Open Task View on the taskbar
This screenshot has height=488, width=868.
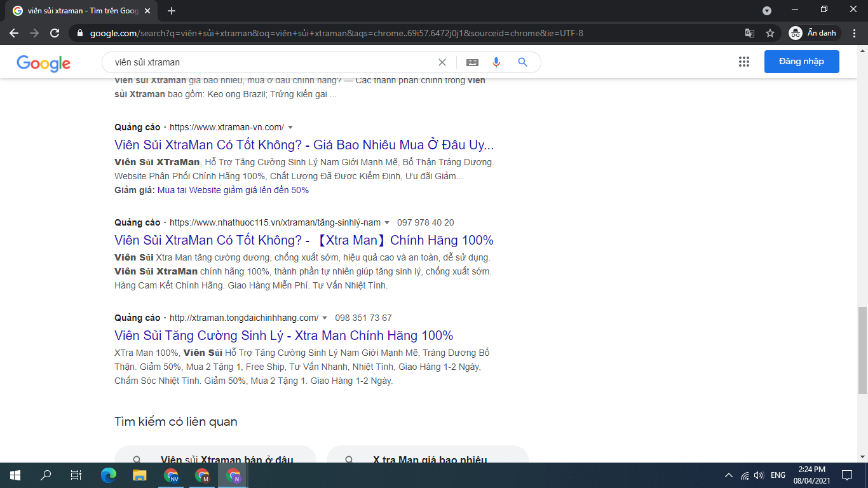tap(76, 475)
